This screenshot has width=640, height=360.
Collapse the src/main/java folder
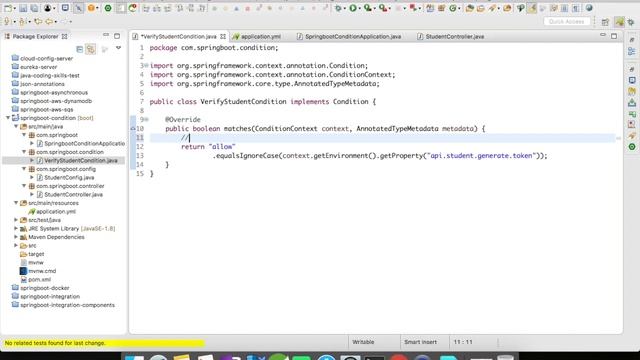click(16, 127)
